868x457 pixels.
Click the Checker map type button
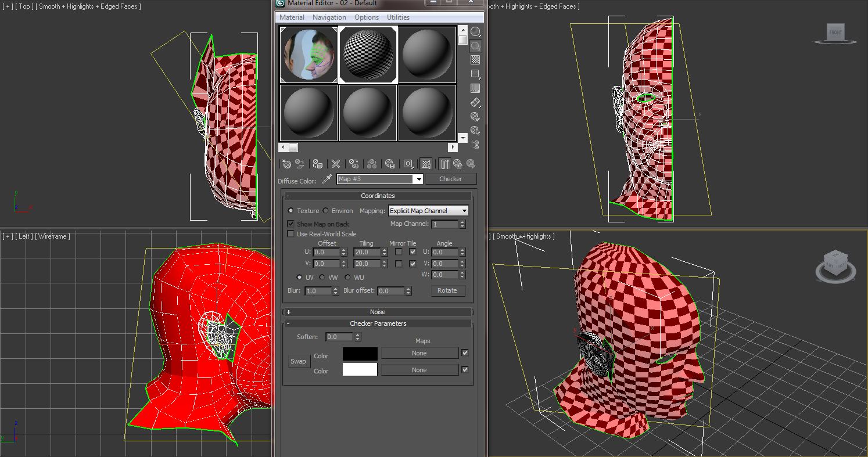(451, 179)
